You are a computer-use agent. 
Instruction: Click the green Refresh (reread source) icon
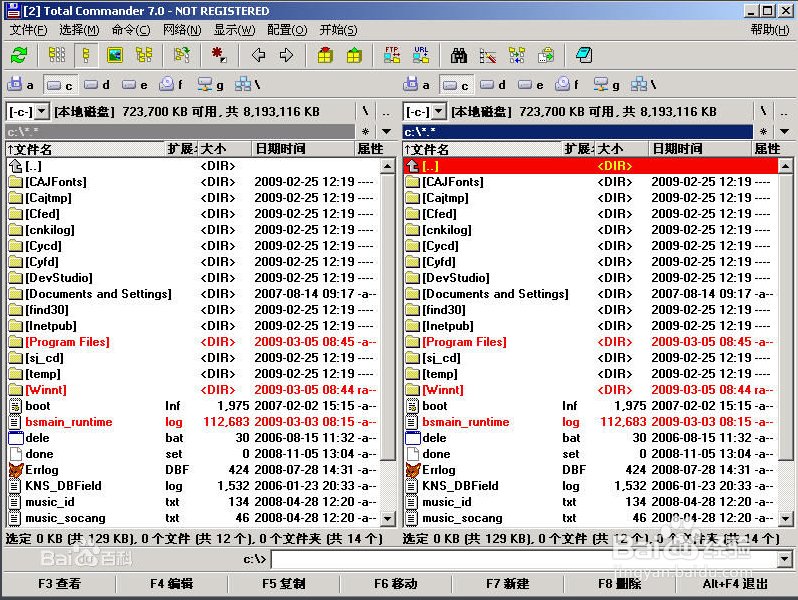[x=19, y=55]
